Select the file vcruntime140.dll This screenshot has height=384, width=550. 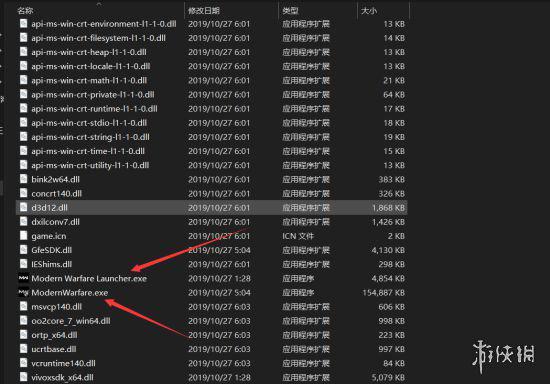pos(63,363)
